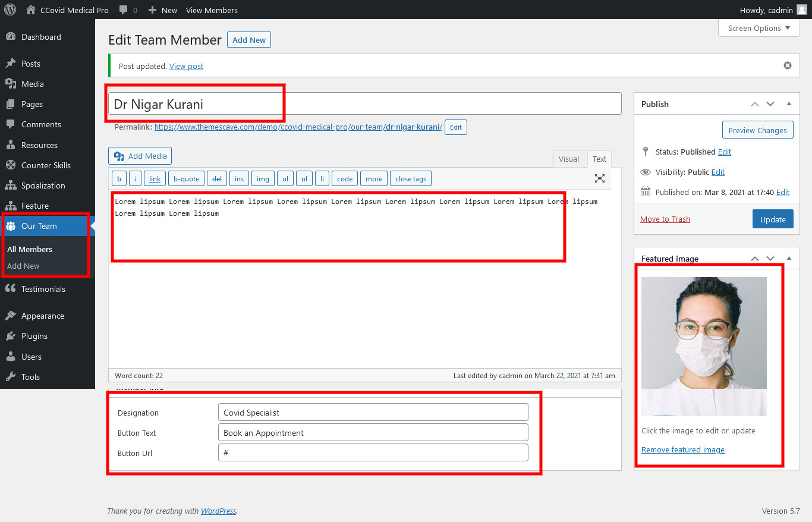This screenshot has width=812, height=522.
Task: Click the bold b quicktag button
Action: [119, 178]
